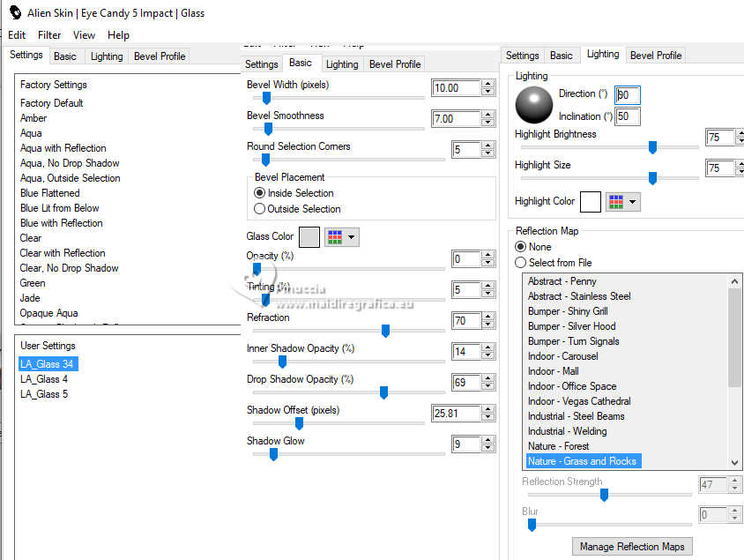Screen dimensions: 744x560
Task: Select Industrial - Welding reflection map
Action: point(567,431)
